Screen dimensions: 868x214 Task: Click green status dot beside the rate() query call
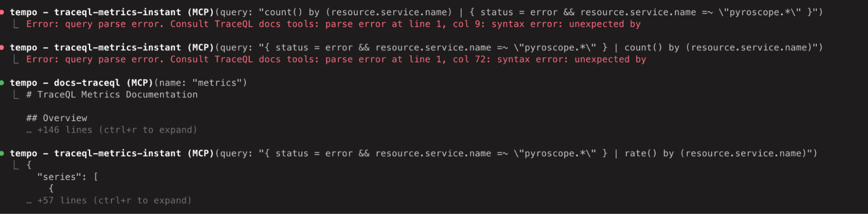coord(2,153)
